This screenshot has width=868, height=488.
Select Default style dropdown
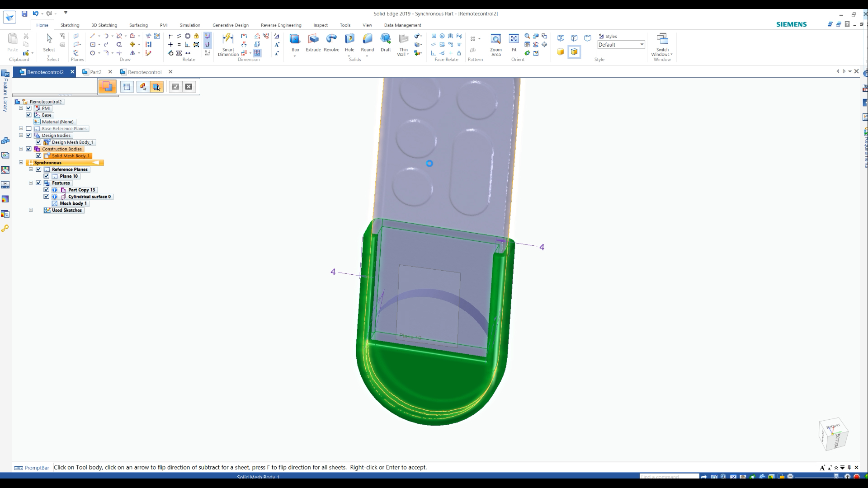coord(620,44)
